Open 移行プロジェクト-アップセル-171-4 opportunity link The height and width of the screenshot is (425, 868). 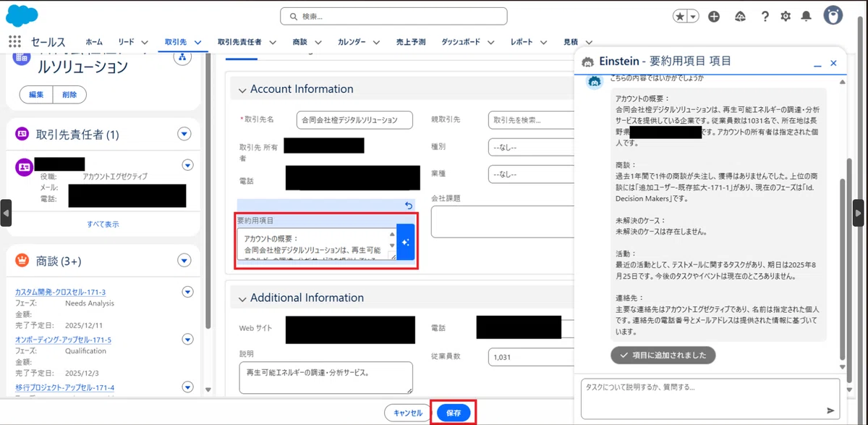64,388
